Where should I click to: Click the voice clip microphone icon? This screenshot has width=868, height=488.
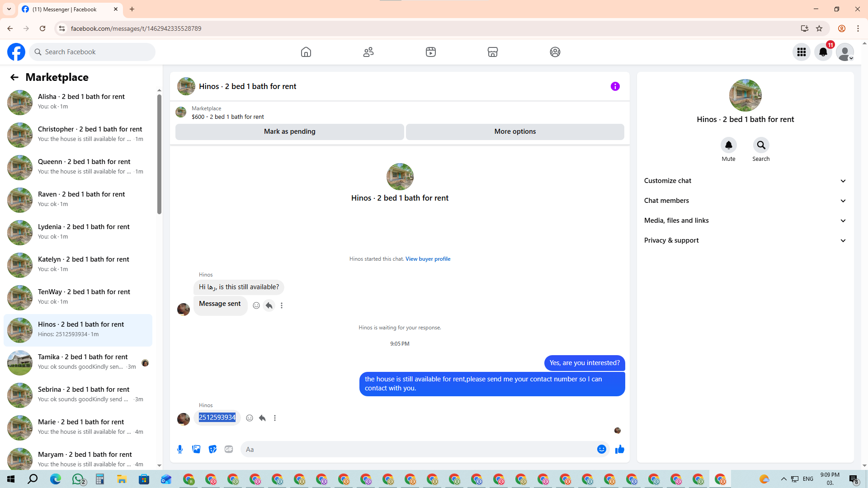180,449
